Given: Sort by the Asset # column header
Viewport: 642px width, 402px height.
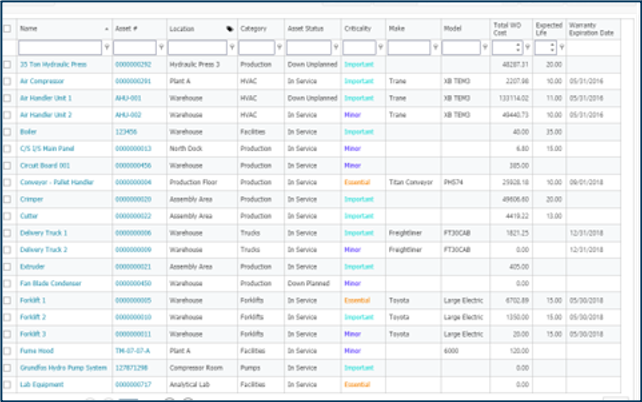Looking at the screenshot, I should (126, 28).
